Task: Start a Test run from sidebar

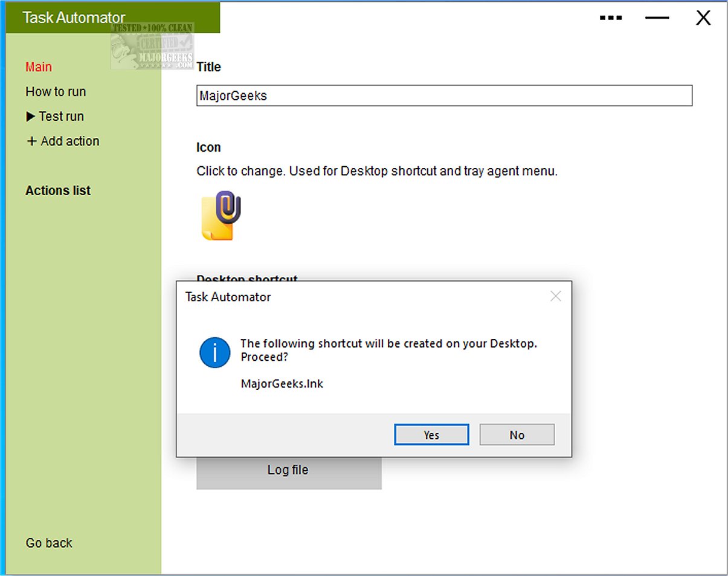Action: (x=55, y=117)
